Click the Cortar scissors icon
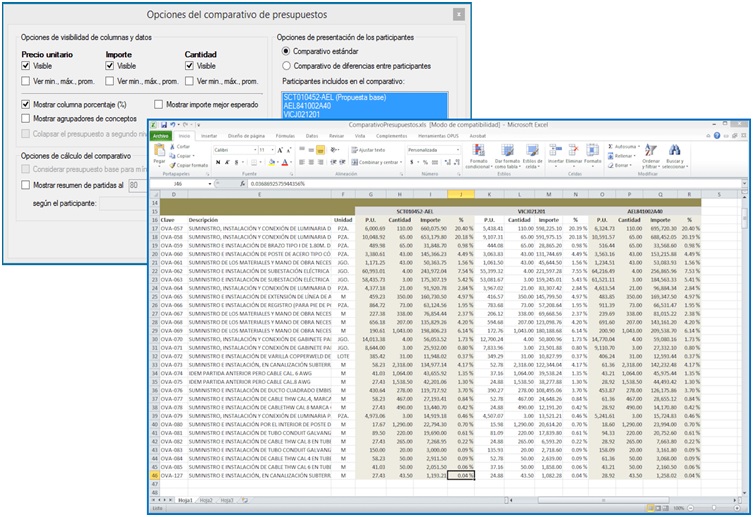This screenshot has width=753, height=517. [x=174, y=146]
